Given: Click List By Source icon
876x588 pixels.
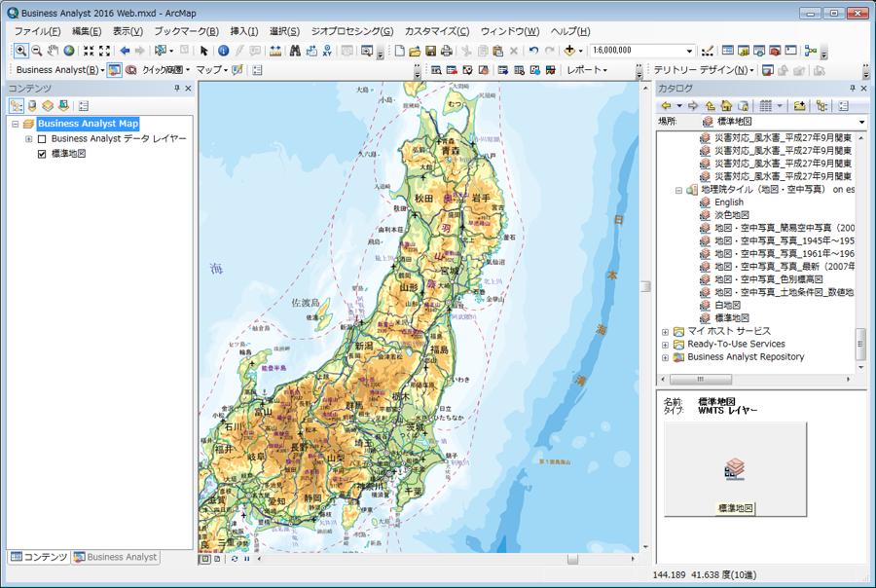Looking at the screenshot, I should (32, 106).
